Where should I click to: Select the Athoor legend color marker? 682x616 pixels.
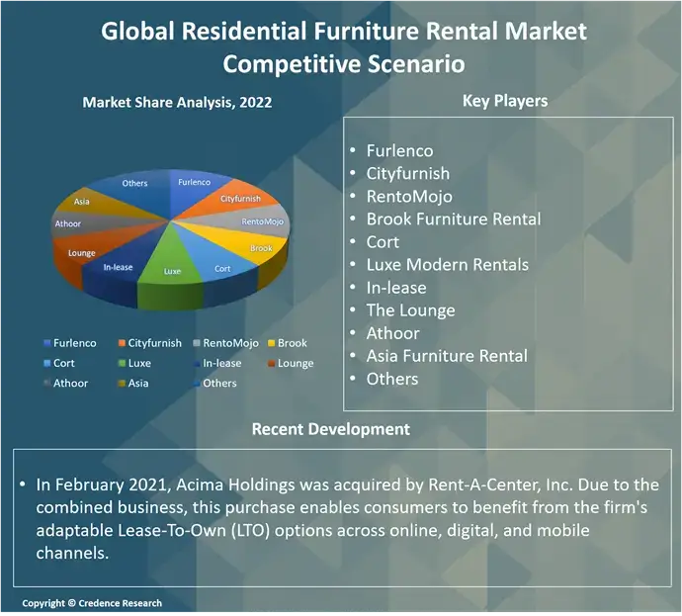point(46,384)
